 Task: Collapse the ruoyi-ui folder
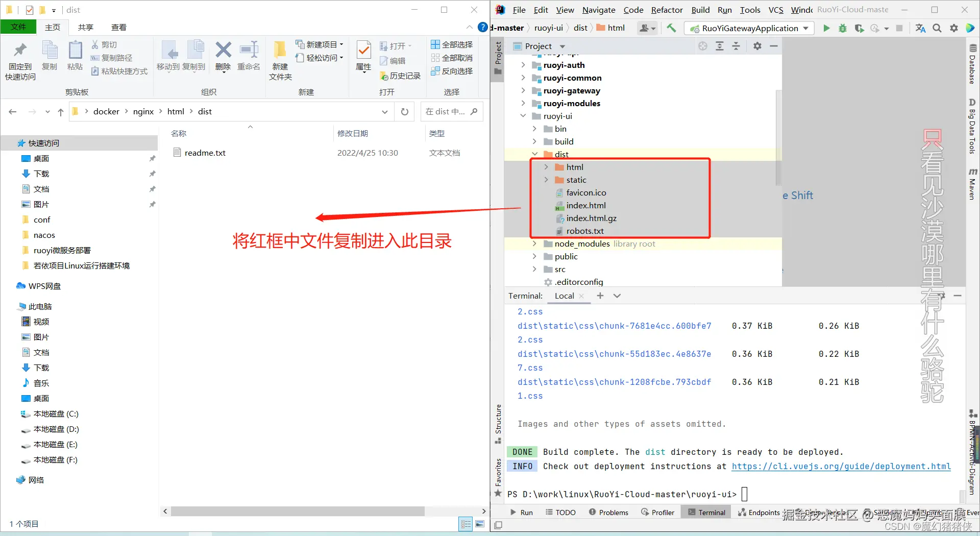523,116
